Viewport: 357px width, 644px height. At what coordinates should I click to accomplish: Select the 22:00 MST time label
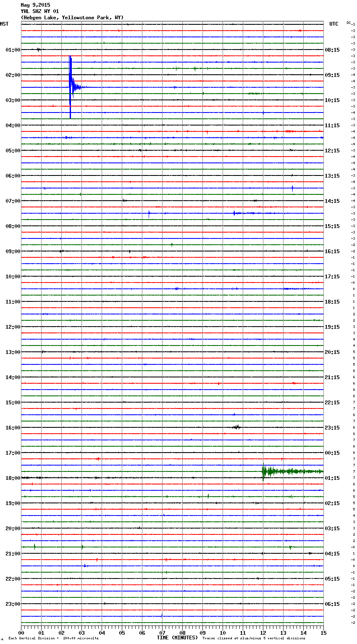click(x=13, y=579)
